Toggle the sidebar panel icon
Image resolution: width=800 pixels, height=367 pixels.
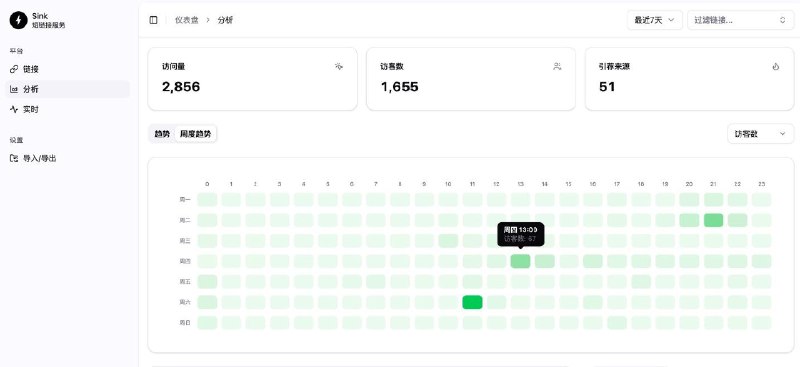click(x=153, y=20)
